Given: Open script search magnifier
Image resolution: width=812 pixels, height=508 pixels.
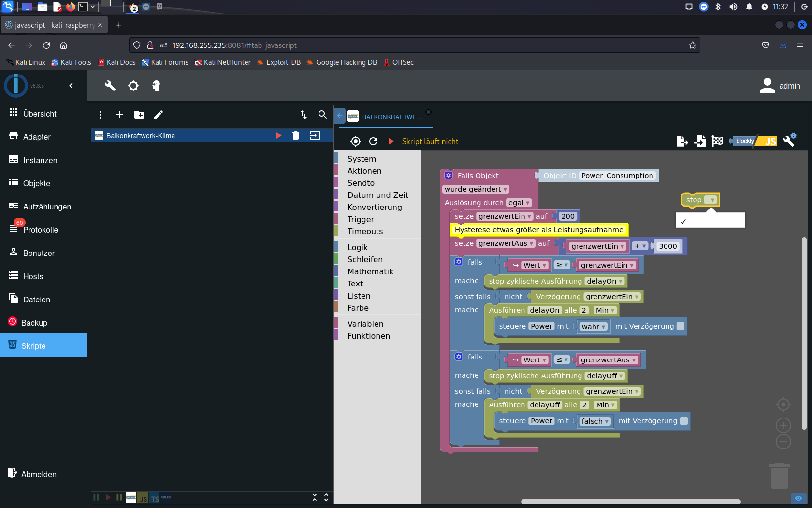Looking at the screenshot, I should [322, 115].
